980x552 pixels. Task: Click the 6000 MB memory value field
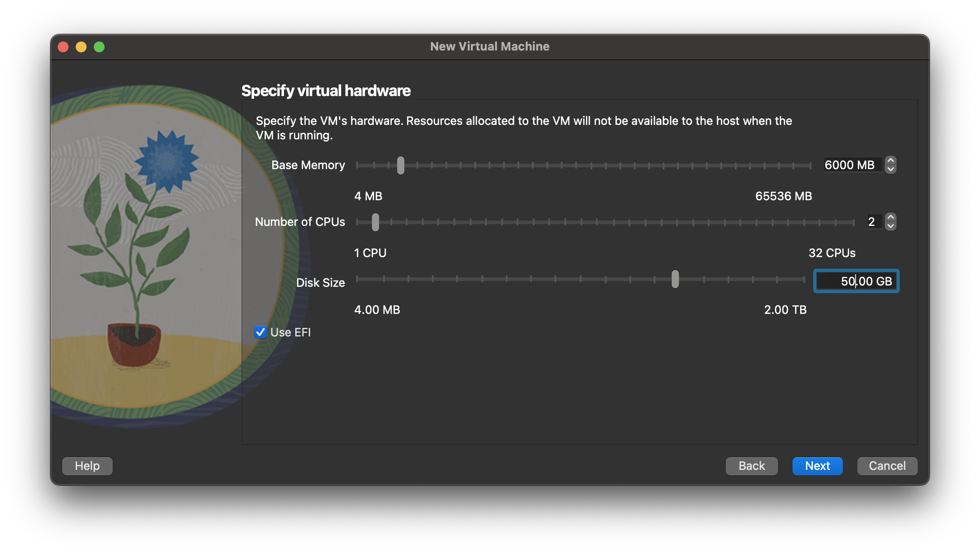853,165
